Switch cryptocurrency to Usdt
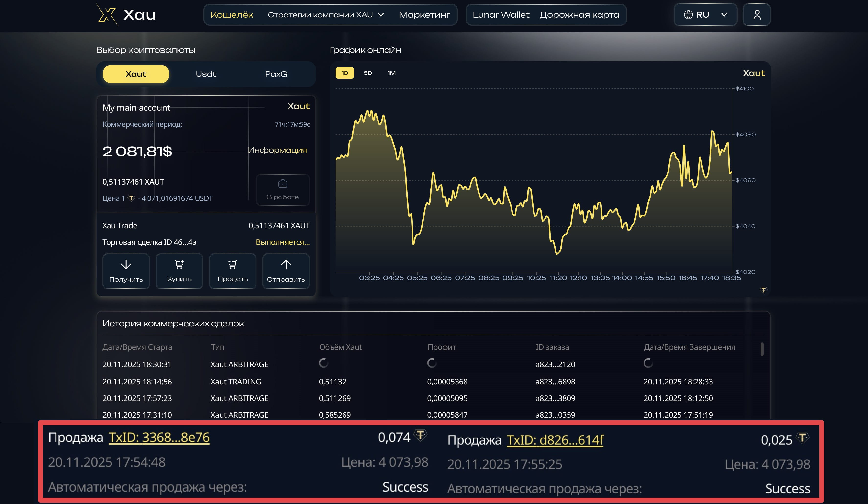The width and height of the screenshot is (868, 504). click(206, 74)
